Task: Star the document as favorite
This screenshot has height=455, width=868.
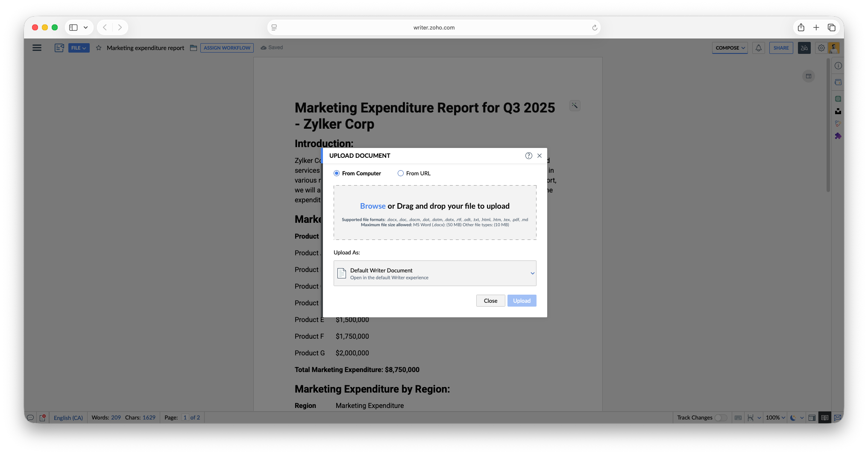Action: coord(99,48)
